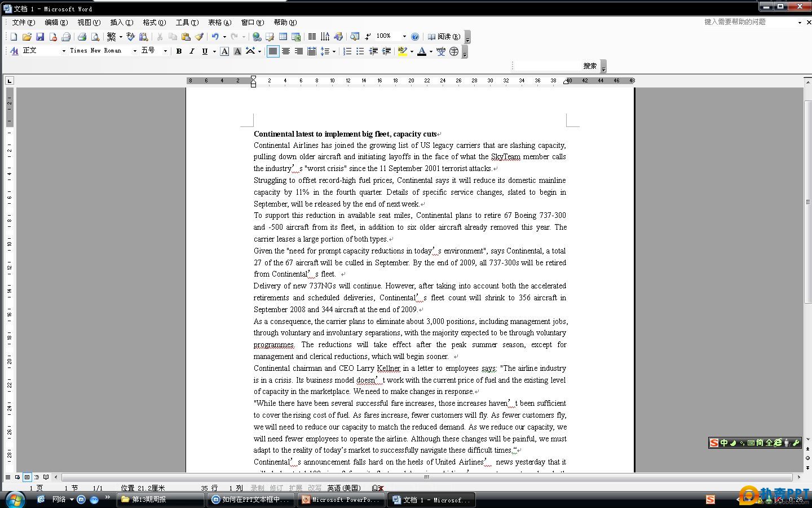The width and height of the screenshot is (812, 508).
Task: Set centered text alignment
Action: pyautogui.click(x=286, y=51)
